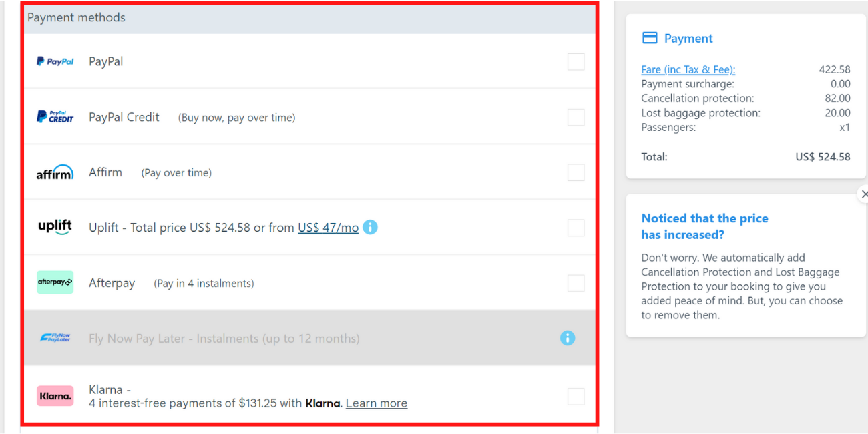Screen dimensions: 868x434
Task: Tick the Uplift payment checkbox
Action: point(576,228)
